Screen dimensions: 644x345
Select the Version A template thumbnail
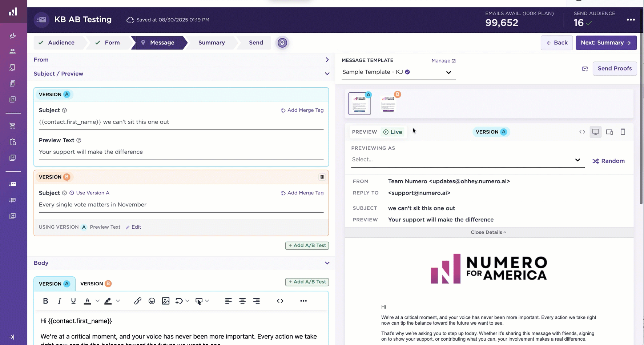coord(360,104)
